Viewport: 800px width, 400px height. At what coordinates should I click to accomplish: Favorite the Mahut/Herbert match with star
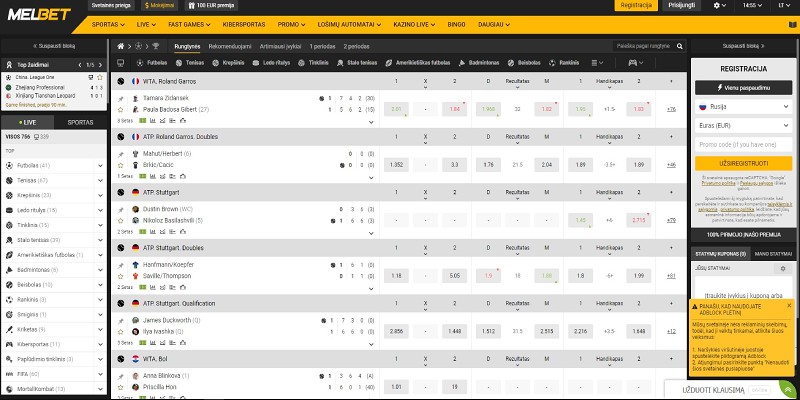(121, 163)
